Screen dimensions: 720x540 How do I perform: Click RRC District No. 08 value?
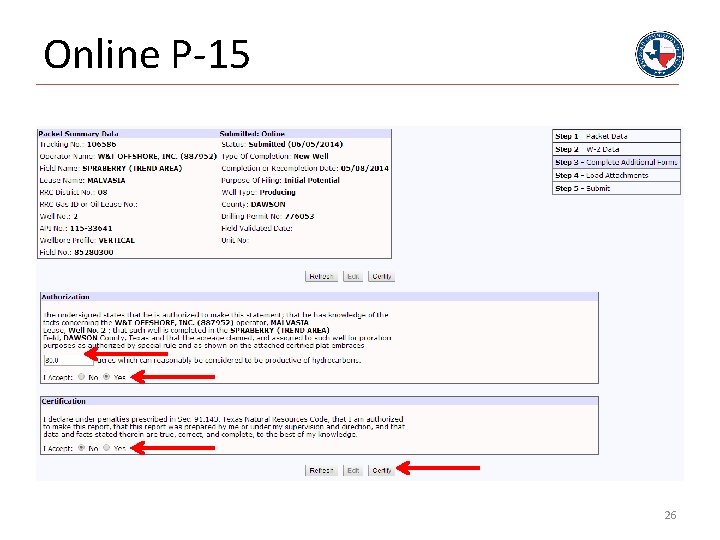pyautogui.click(x=102, y=192)
